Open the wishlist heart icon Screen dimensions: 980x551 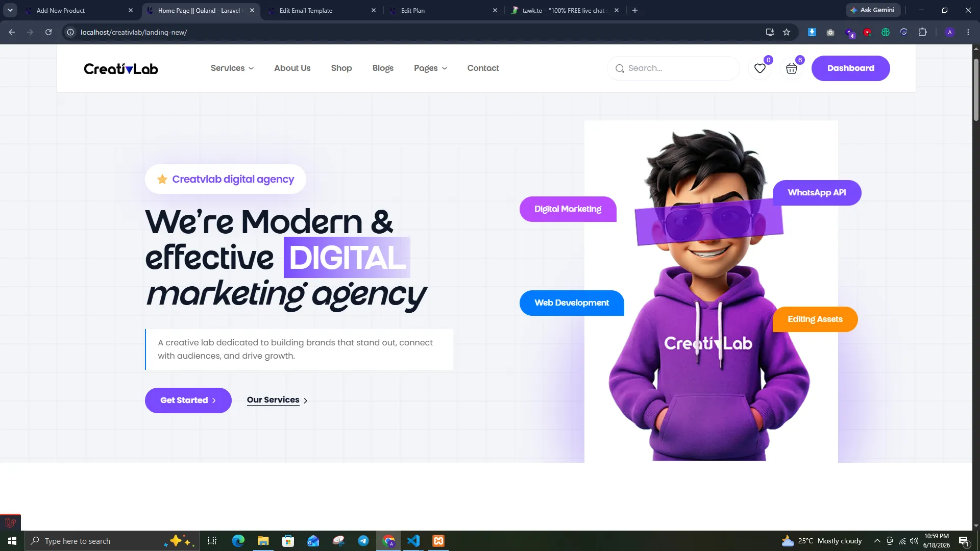click(x=759, y=68)
